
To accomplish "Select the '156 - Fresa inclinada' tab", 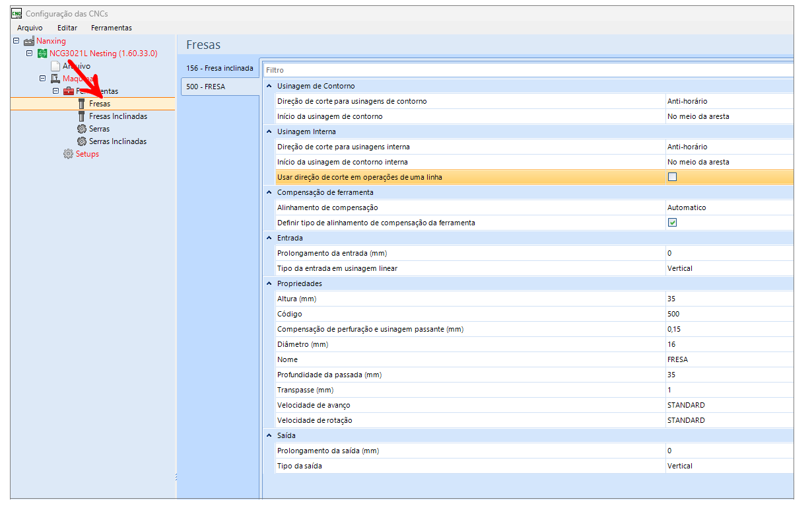I will click(x=220, y=68).
